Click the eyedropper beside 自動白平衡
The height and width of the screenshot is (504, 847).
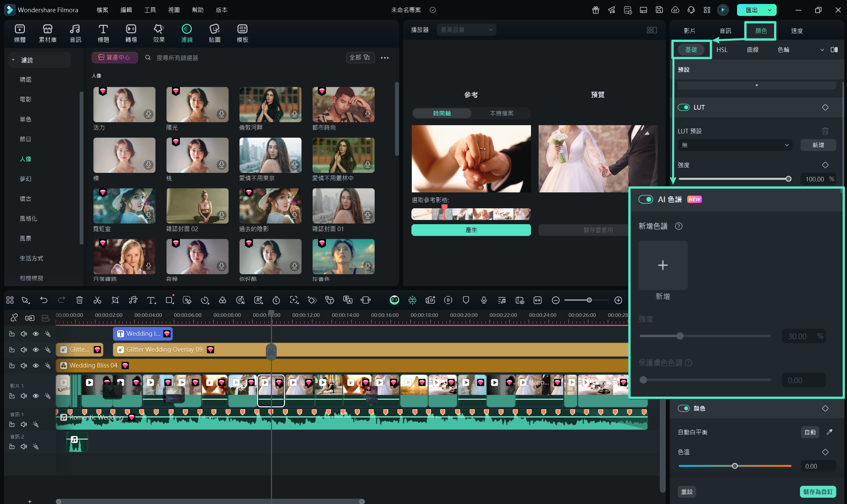(x=829, y=432)
